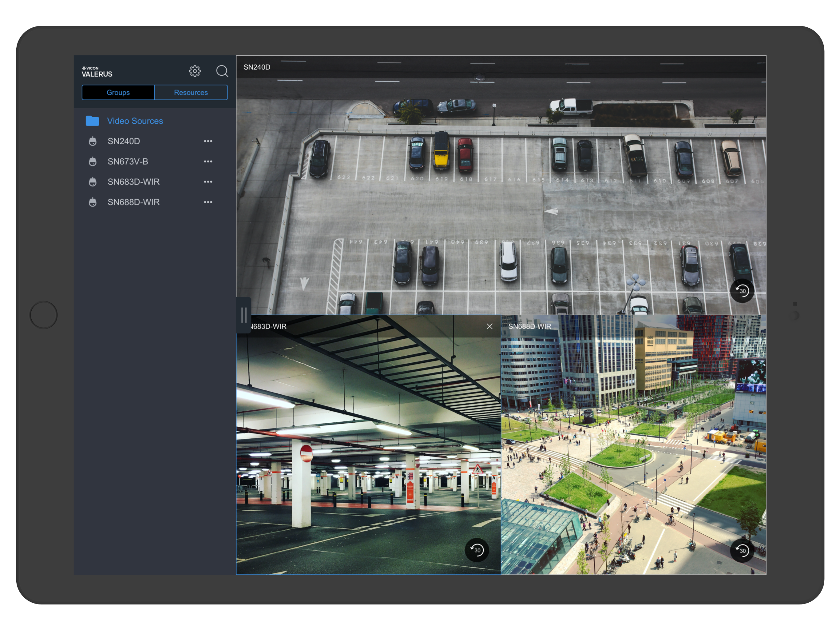Open search with the magnifier icon

point(222,71)
